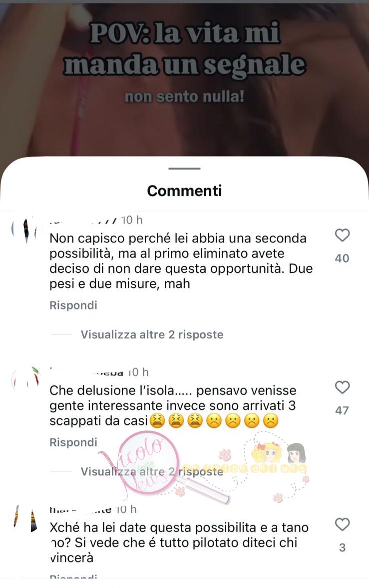View the 40 likes count

[342, 258]
